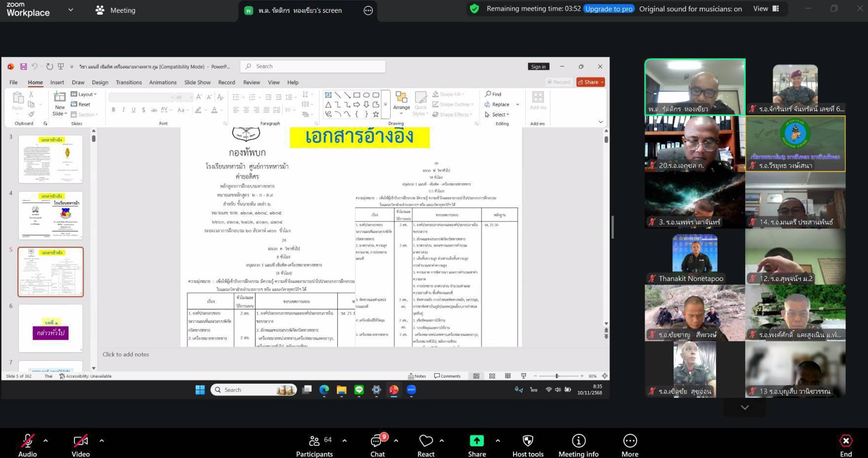Turn on camera with Video button
The width and height of the screenshot is (868, 458).
coord(80,445)
